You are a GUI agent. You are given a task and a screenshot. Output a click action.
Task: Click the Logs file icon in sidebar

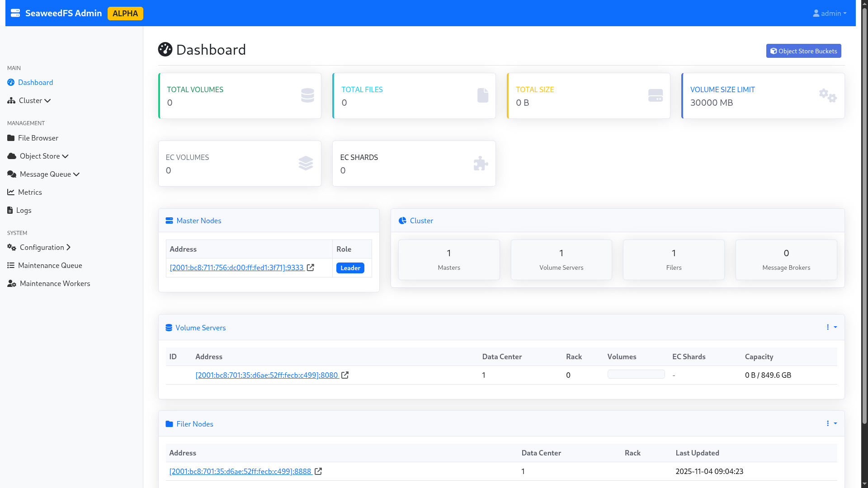click(10, 210)
